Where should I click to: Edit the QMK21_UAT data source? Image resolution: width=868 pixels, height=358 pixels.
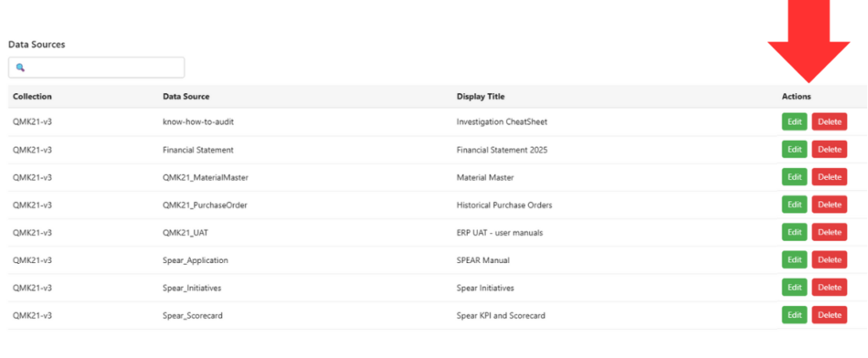794,232
